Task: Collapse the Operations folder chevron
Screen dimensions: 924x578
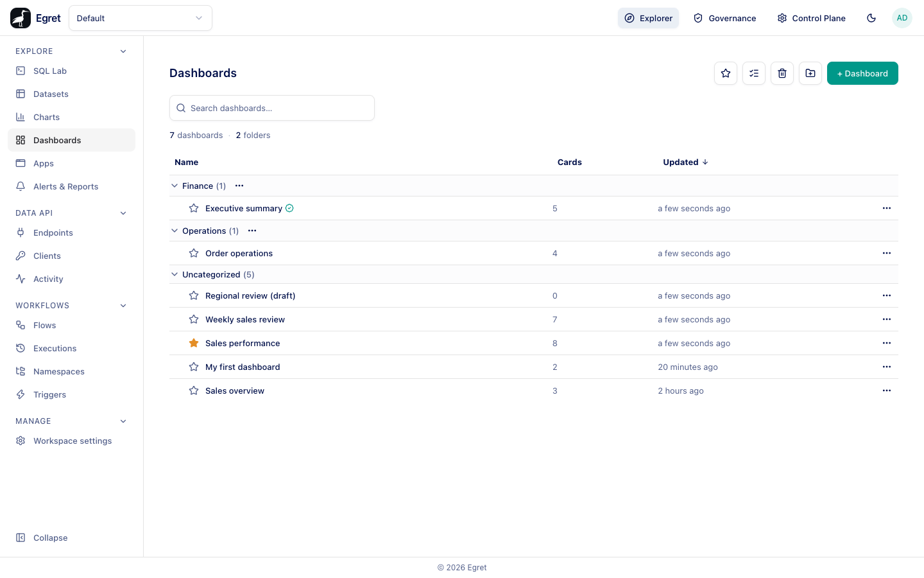Action: pyautogui.click(x=175, y=231)
